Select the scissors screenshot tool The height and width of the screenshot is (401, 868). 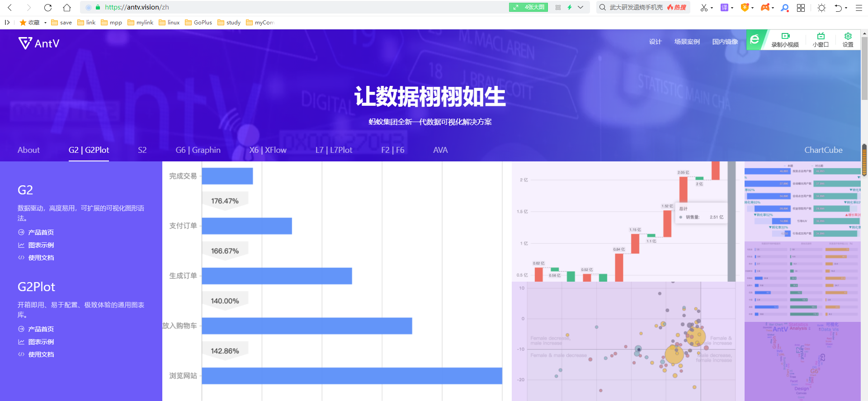click(704, 8)
